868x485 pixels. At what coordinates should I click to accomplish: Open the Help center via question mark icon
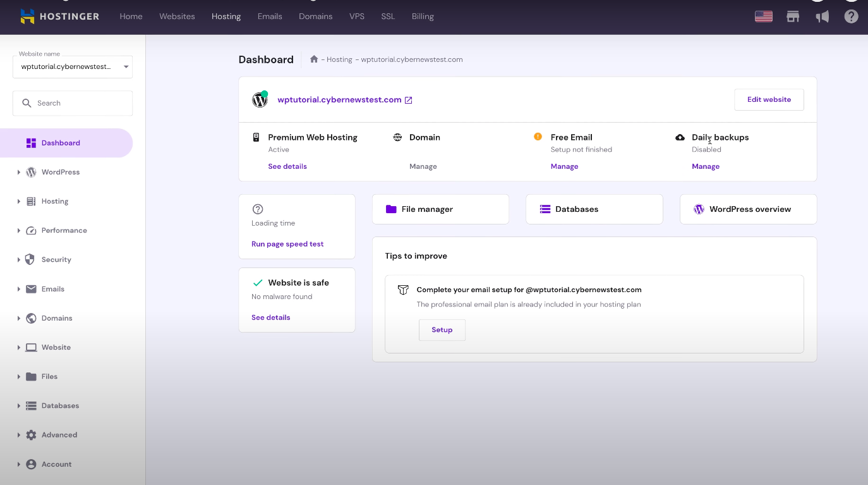(851, 16)
